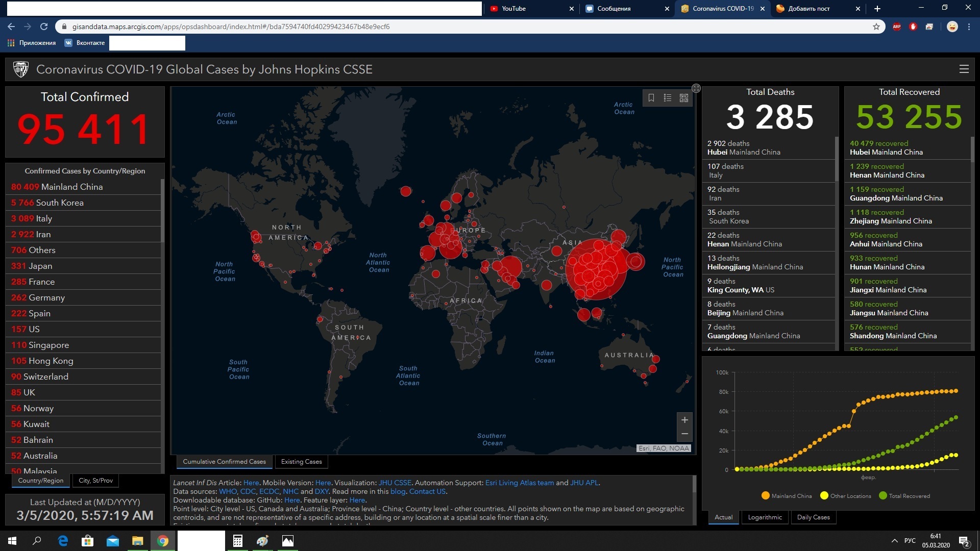Select Existing Cases map tab

302,462
